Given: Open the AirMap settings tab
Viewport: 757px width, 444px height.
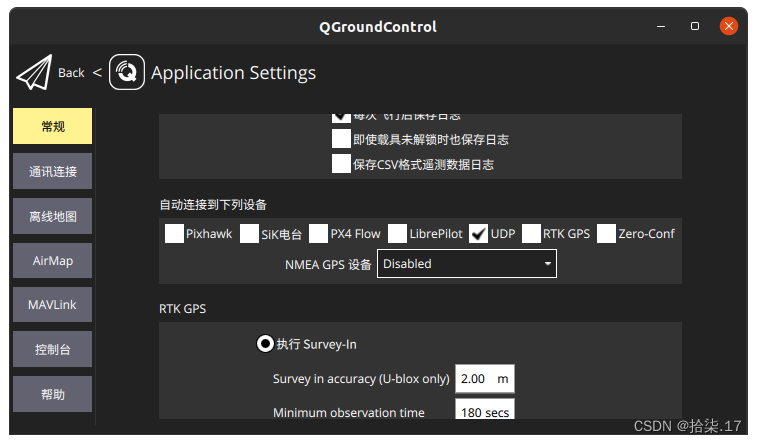Looking at the screenshot, I should tap(53, 261).
